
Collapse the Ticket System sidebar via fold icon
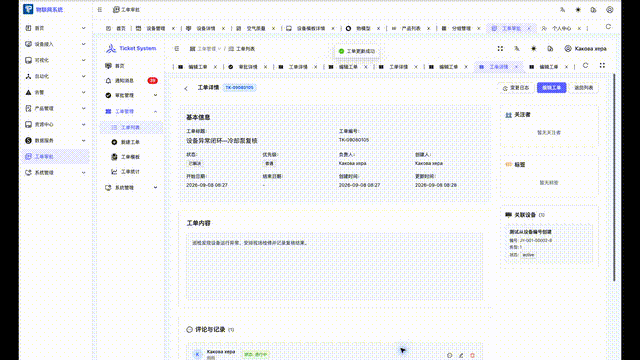click(177, 49)
